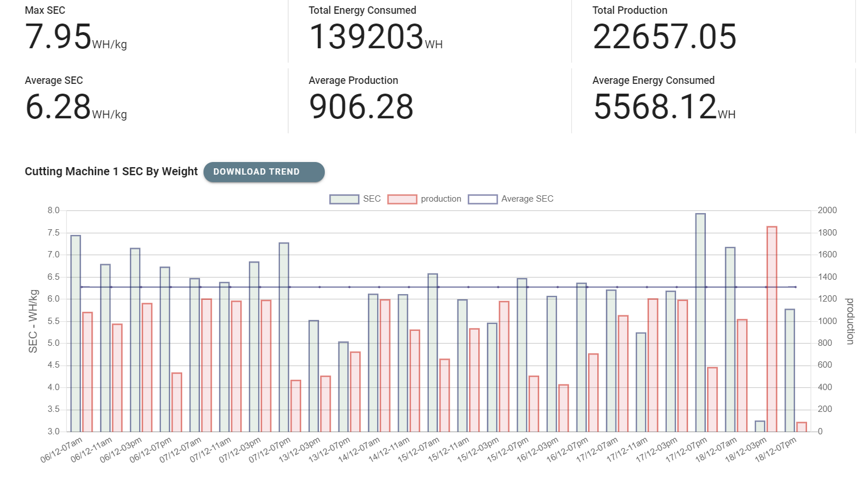Click the 'Max SEC' card heading
The height and width of the screenshot is (482, 868).
45,10
